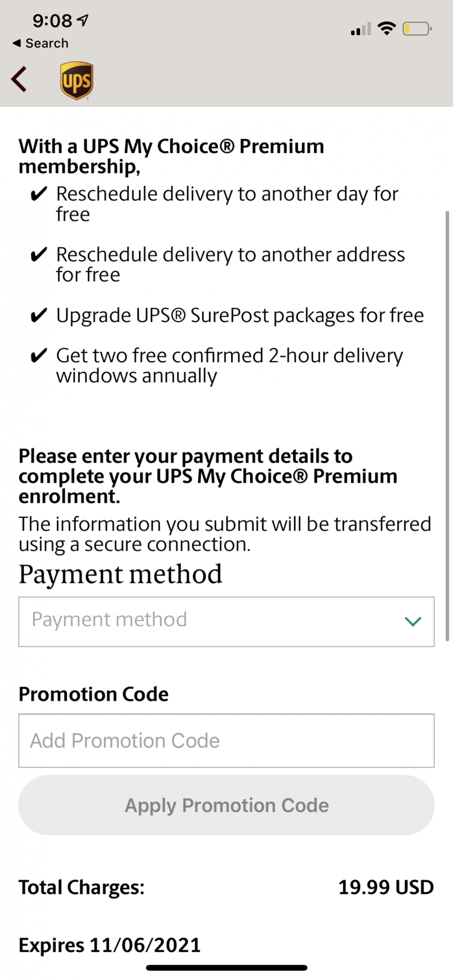Screen dimensions: 453x980
Task: Click the teal chevron in Payment method field
Action: (x=413, y=622)
